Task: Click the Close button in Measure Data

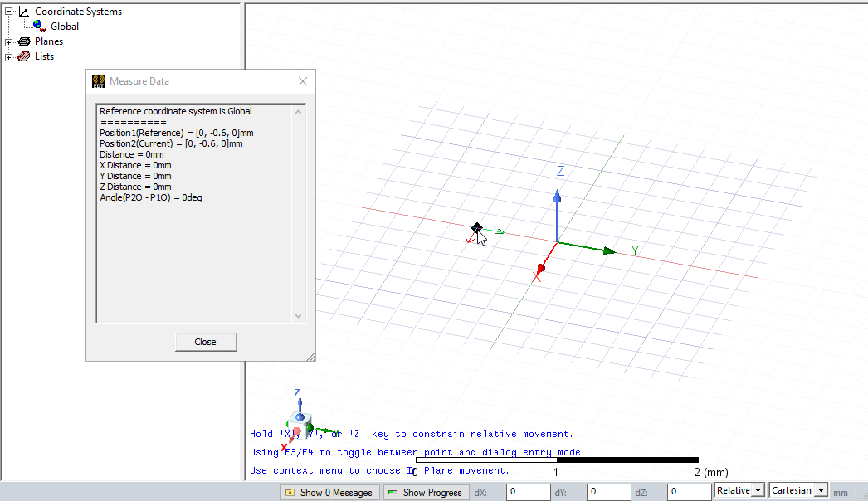Action: pos(206,342)
